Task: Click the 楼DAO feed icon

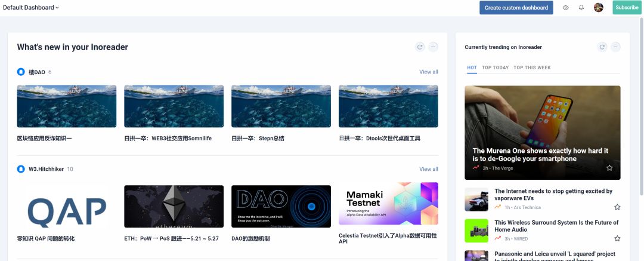Action: point(21,72)
